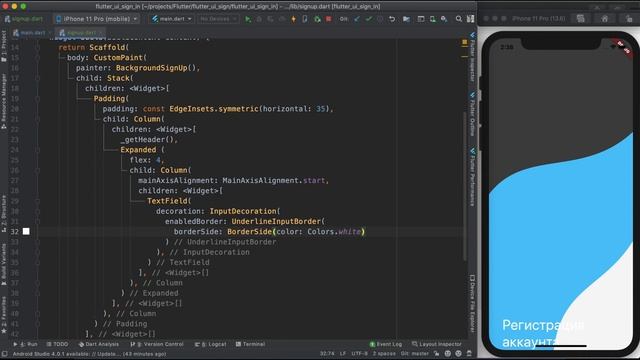Open the main.dart run configuration dropdown
This screenshot has height=360, width=640.
(171, 19)
